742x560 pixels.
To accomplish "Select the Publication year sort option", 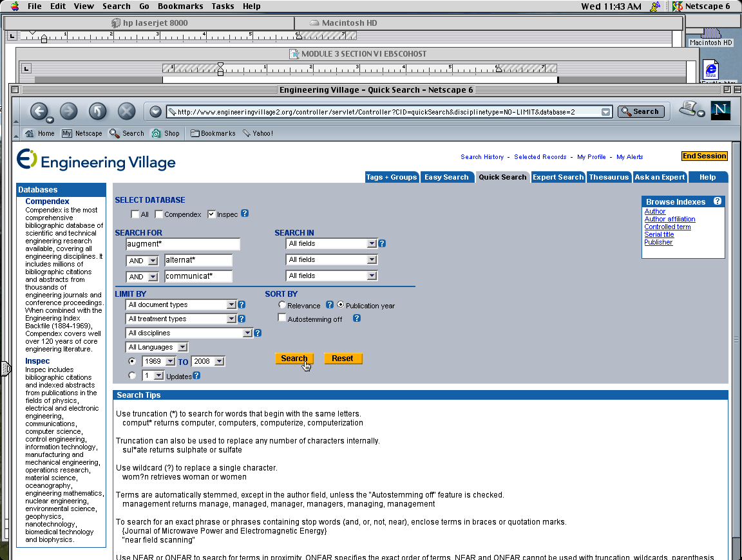I will (x=340, y=304).
